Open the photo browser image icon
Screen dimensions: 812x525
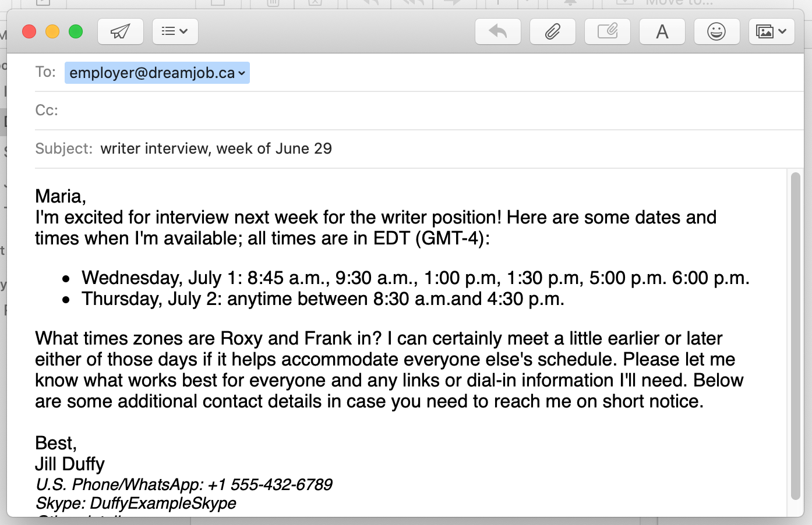tap(765, 31)
